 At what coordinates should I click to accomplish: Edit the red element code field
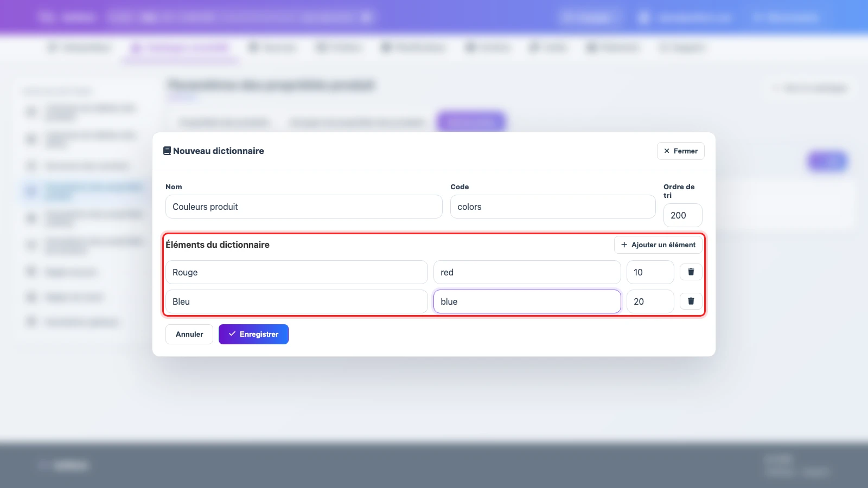pos(527,272)
